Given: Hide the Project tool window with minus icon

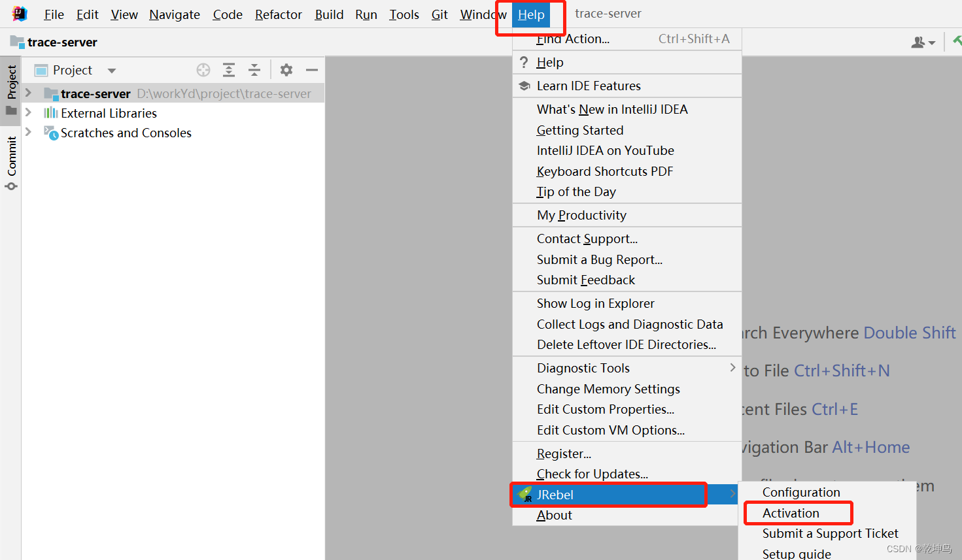Looking at the screenshot, I should pos(312,70).
